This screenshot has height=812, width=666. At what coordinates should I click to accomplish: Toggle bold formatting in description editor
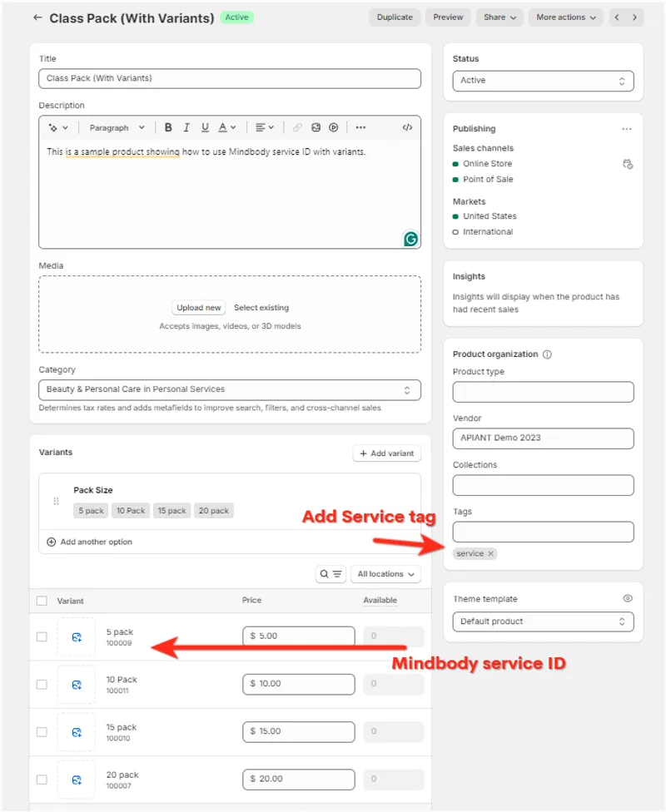(x=168, y=127)
